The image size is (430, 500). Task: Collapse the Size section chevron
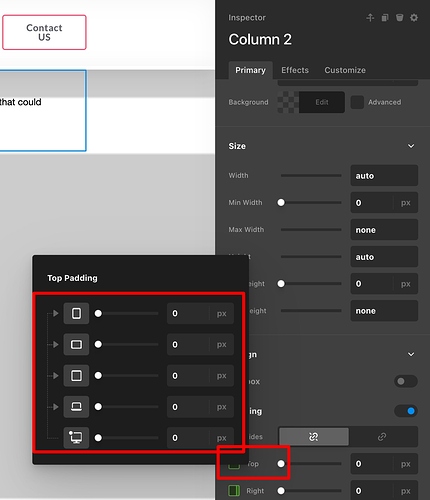tap(411, 146)
